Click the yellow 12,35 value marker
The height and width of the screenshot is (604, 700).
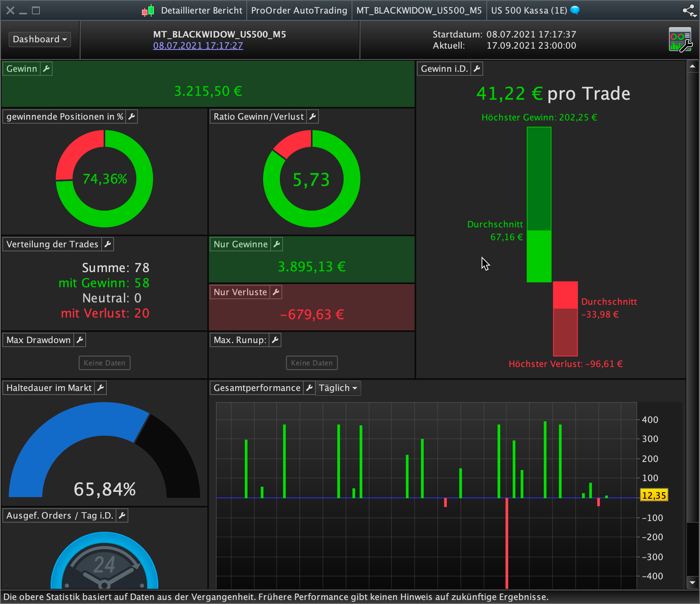click(654, 495)
